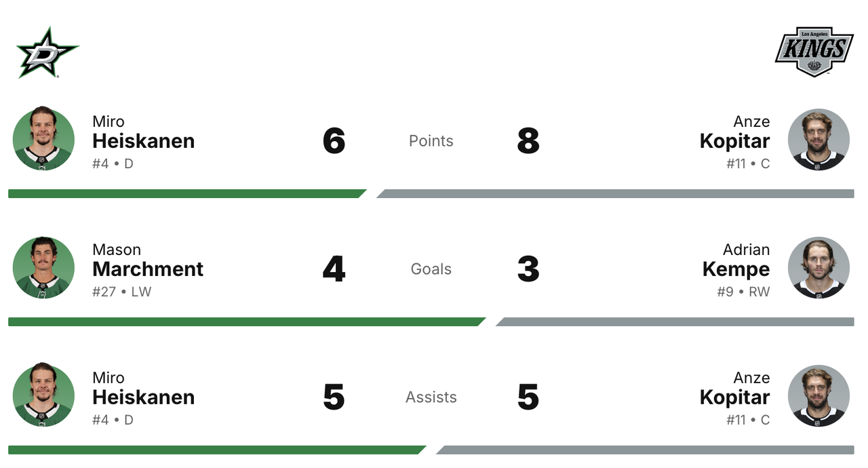Image resolution: width=868 pixels, height=468 pixels.
Task: Click the Los Angeles Kings logo
Action: tap(814, 52)
